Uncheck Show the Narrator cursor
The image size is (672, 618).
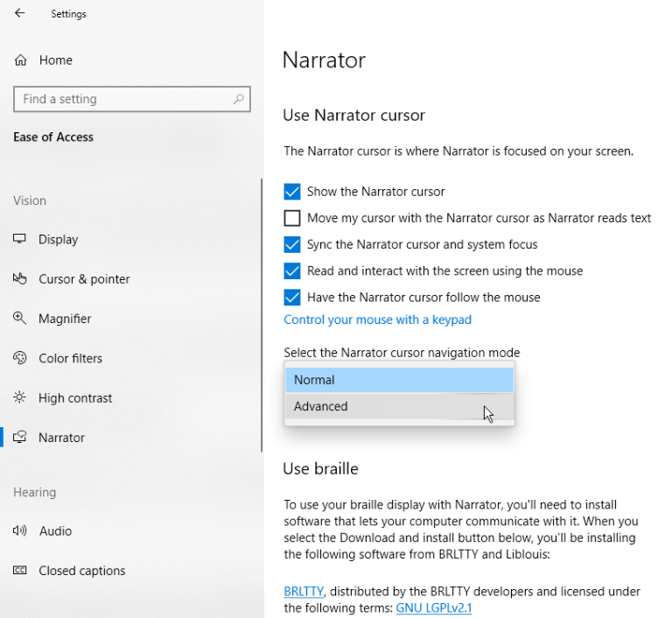292,192
